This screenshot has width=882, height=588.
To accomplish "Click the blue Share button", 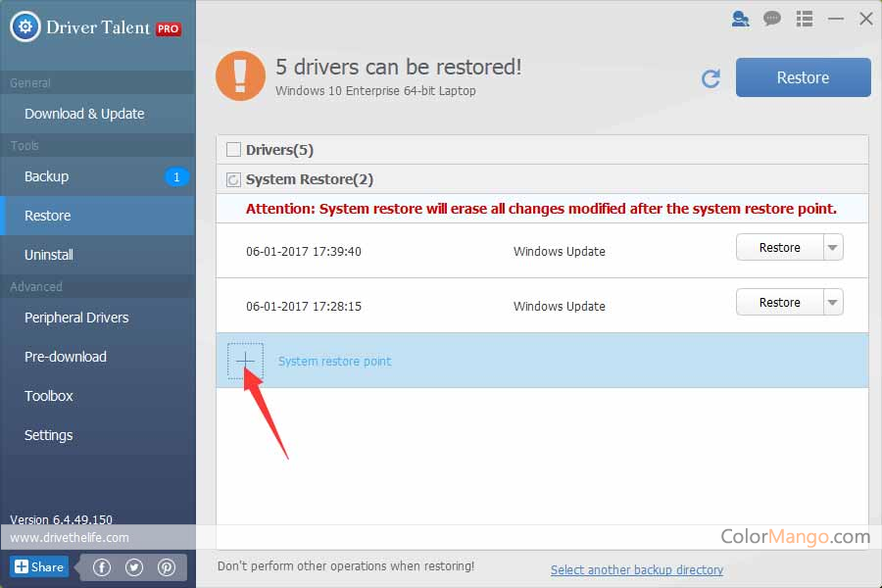I will [x=39, y=566].
